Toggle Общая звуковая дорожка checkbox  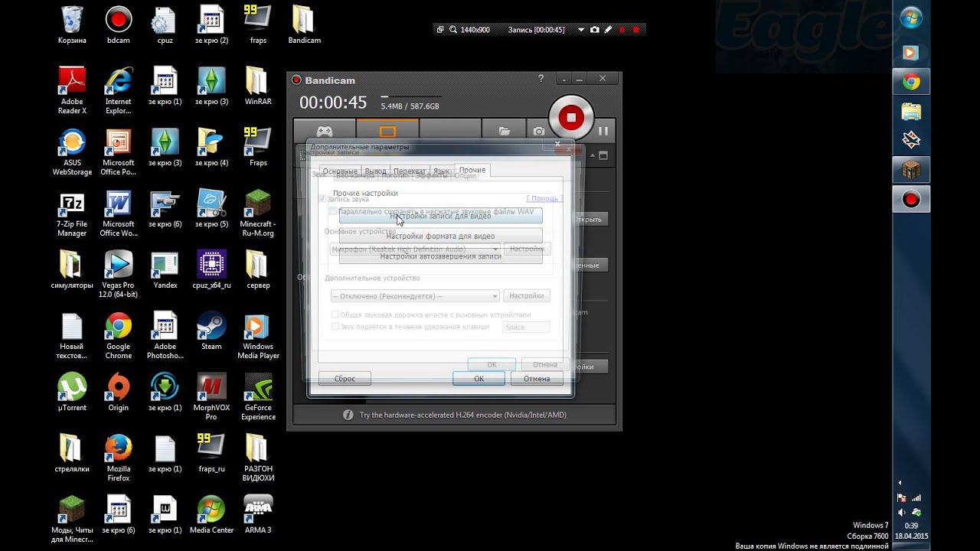click(x=335, y=315)
